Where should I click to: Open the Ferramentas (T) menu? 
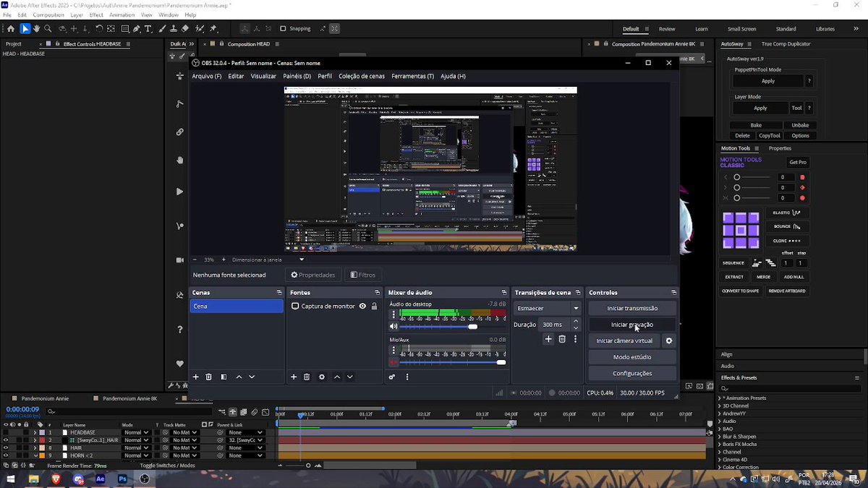(412, 76)
